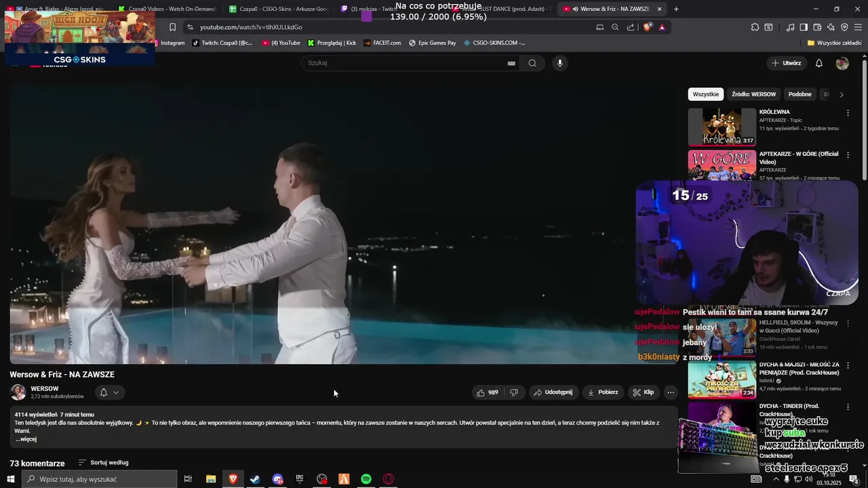The image size is (868, 488).
Task: Select the Źródło: WERSOW filter chip
Action: pos(753,95)
